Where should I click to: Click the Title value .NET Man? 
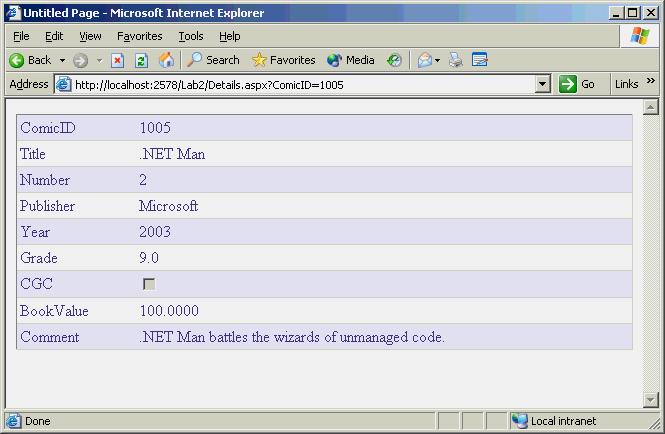click(172, 154)
